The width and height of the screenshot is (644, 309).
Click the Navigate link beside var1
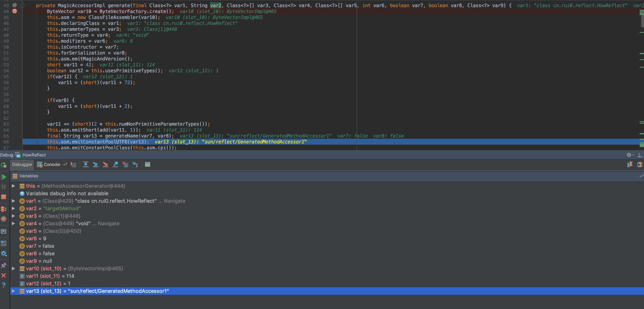tap(174, 201)
